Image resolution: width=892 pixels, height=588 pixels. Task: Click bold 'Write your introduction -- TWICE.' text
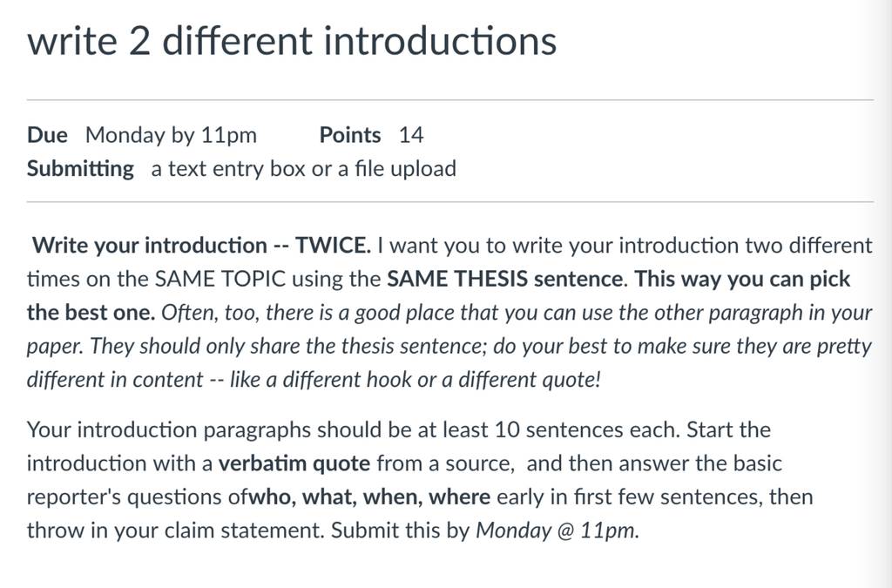click(201, 246)
